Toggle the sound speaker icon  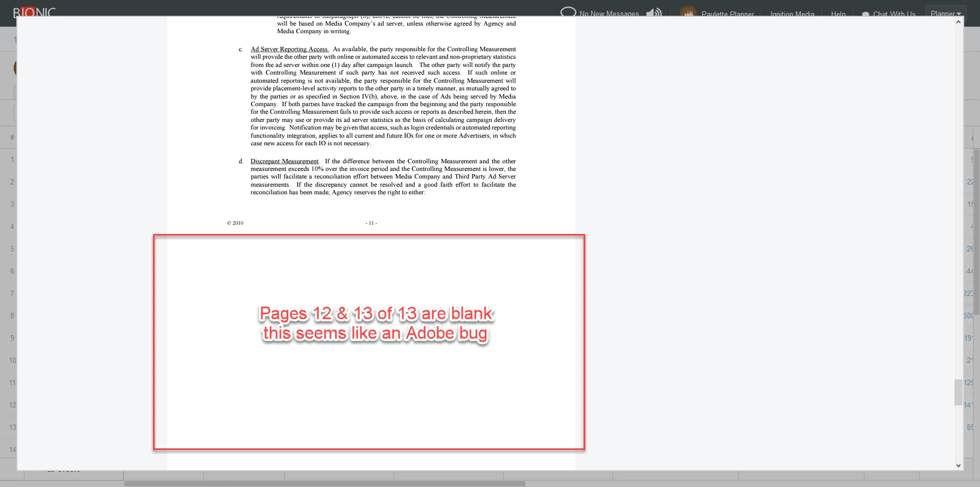pyautogui.click(x=654, y=12)
